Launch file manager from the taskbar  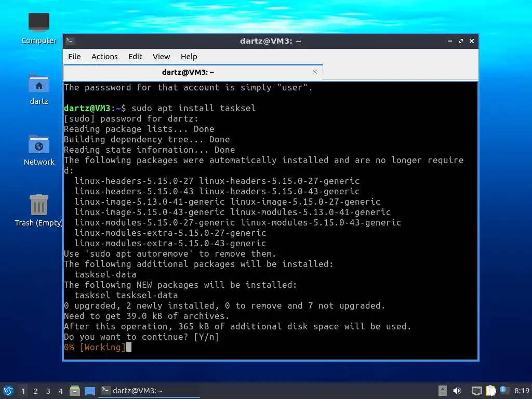pyautogui.click(x=75, y=391)
